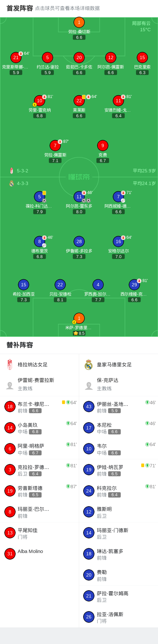Tap goalkeeper 劳拉-桑切斯 number 1 icon

pos(79,22)
